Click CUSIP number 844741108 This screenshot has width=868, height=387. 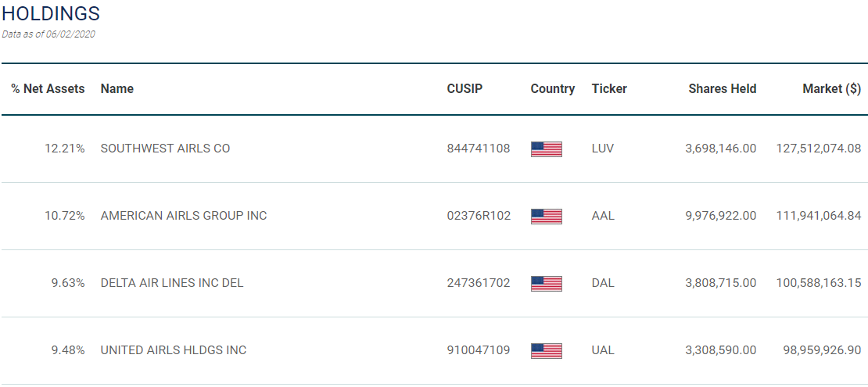478,149
